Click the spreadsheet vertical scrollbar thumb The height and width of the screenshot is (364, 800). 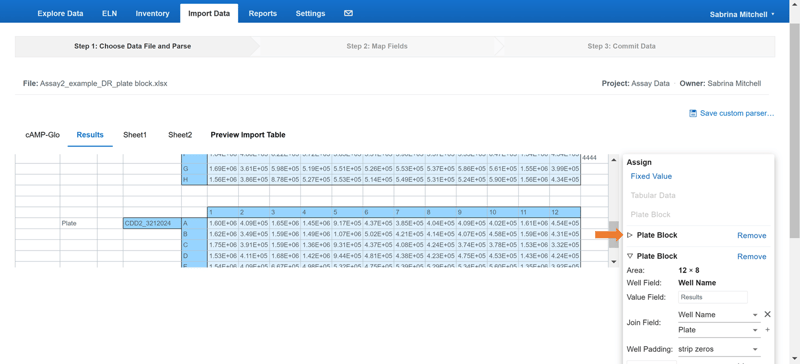click(614, 234)
